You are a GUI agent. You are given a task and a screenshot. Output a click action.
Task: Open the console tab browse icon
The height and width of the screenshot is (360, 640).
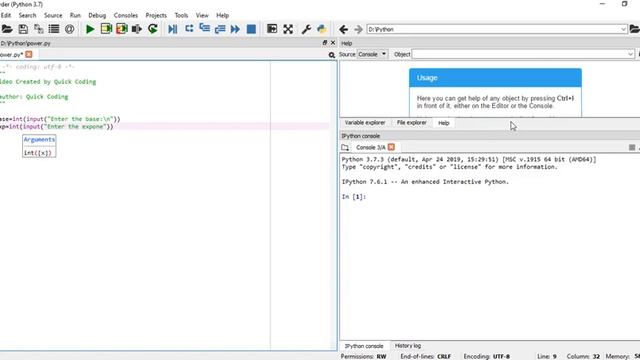(x=345, y=147)
